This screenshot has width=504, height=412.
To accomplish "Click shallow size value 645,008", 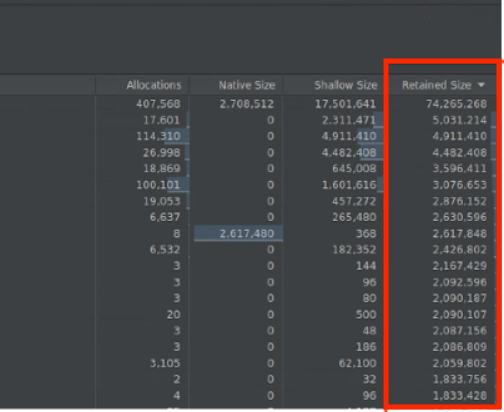I will click(354, 168).
